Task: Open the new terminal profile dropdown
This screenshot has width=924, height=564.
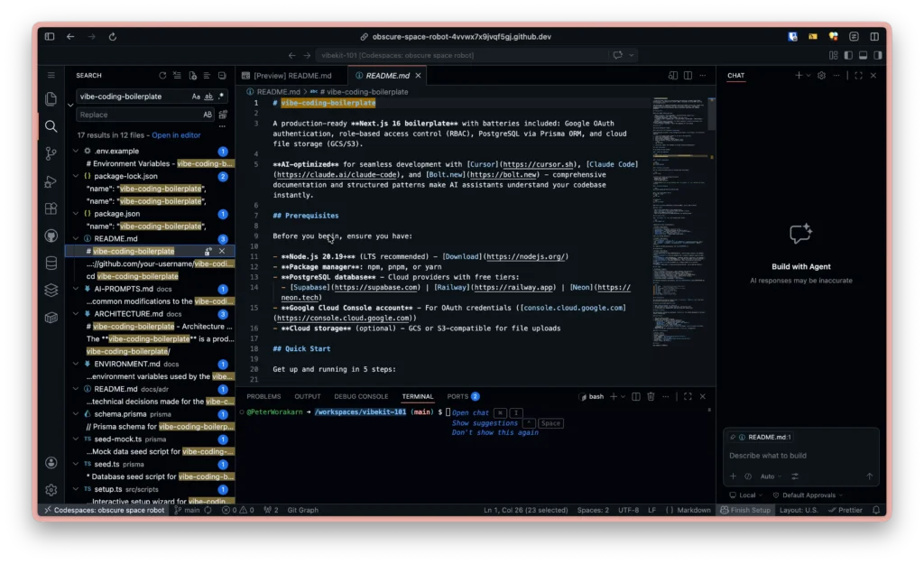Action: (623, 397)
